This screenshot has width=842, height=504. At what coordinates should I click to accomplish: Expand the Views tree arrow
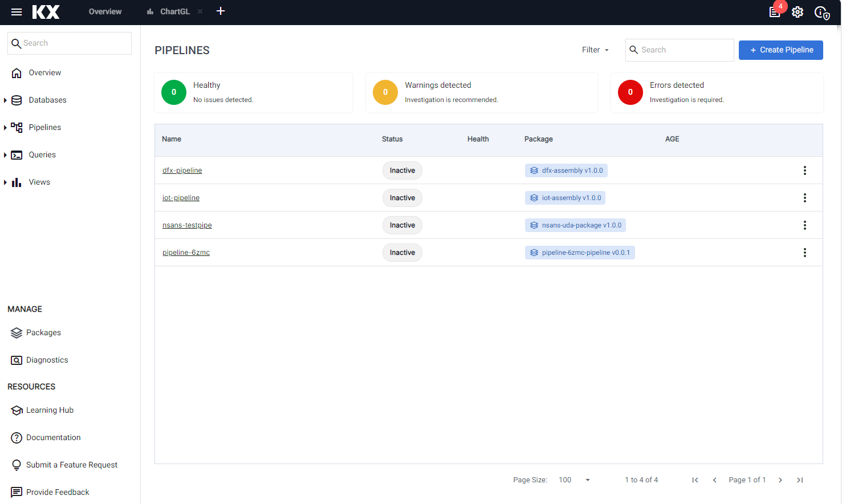click(x=5, y=182)
